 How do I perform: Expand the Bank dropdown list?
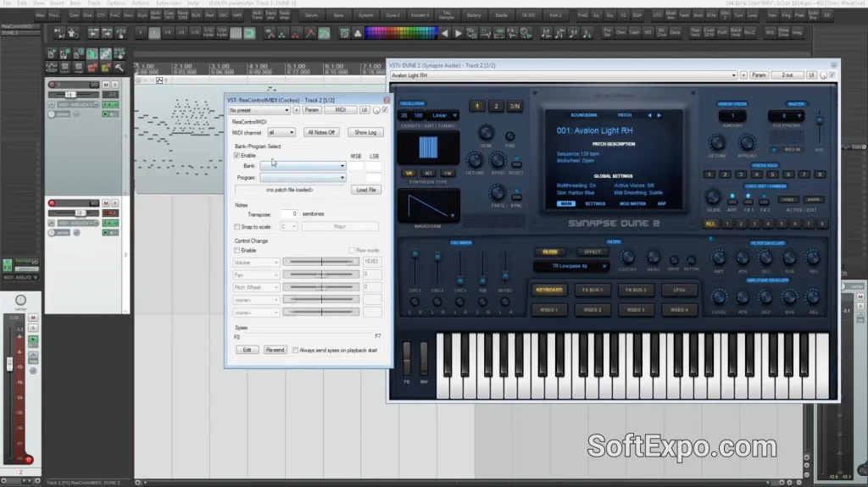303,166
